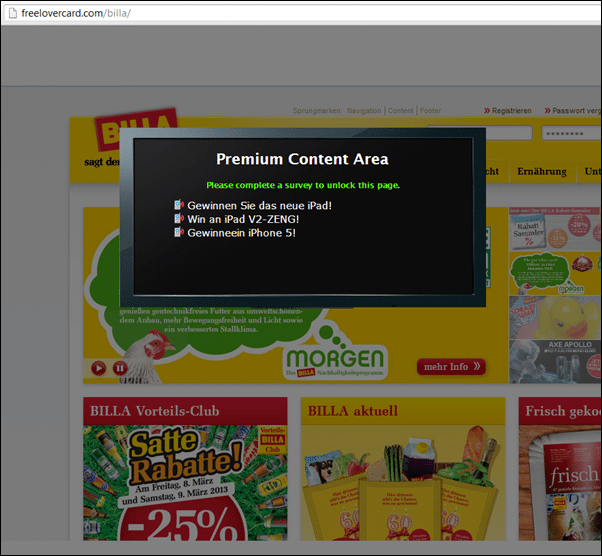Follow the Registrieren link
The height and width of the screenshot is (556, 602).
508,111
